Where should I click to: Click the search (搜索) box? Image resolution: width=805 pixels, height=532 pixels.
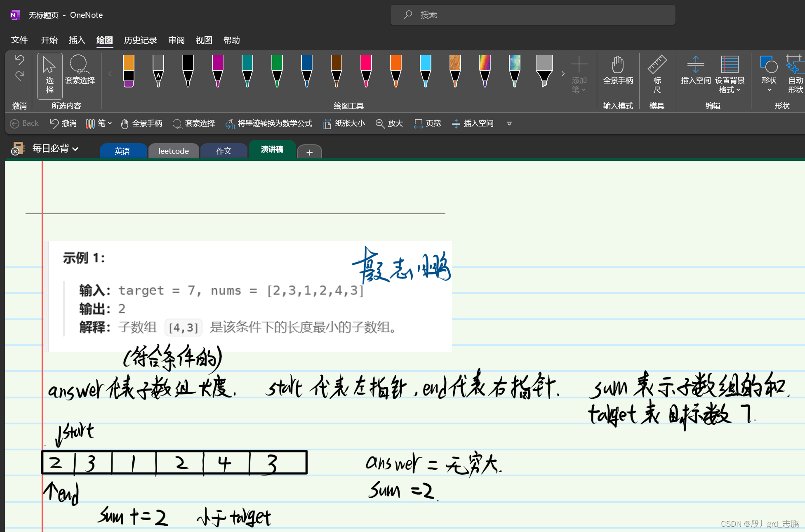pyautogui.click(x=532, y=15)
